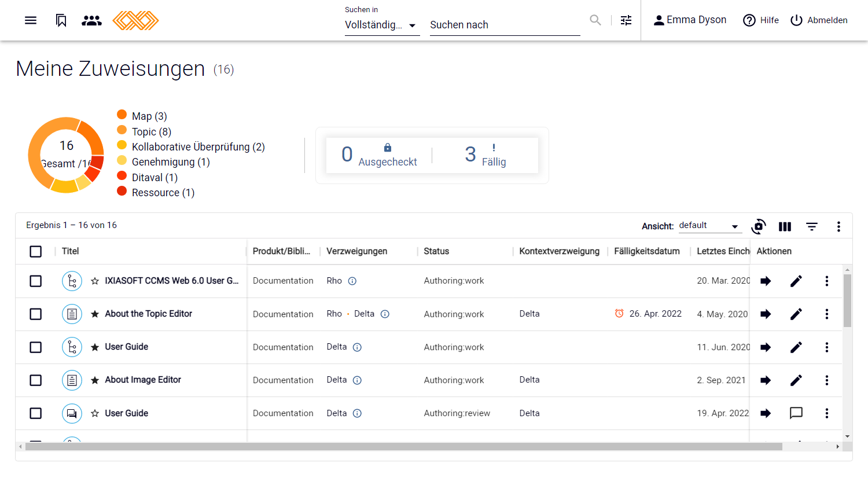Sort by the Titel column header
The height and width of the screenshot is (492, 868).
70,251
